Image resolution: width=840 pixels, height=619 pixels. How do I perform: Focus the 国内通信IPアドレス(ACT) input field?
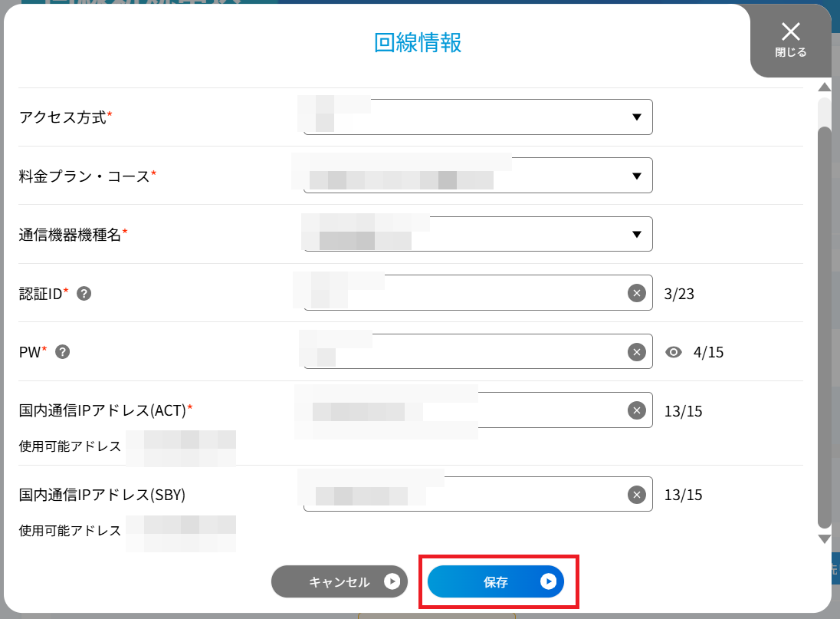477,410
